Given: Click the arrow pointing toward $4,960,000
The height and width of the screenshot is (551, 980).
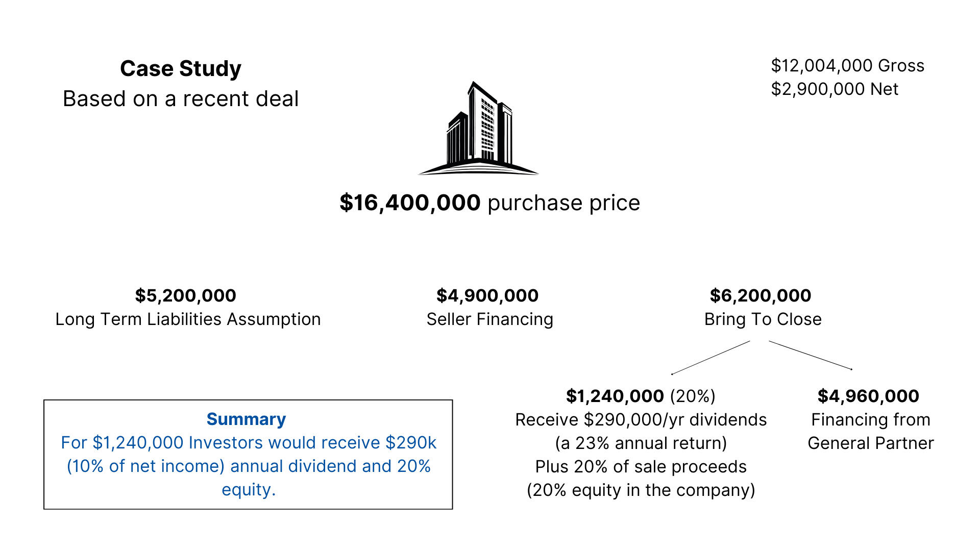Looking at the screenshot, I should (811, 355).
